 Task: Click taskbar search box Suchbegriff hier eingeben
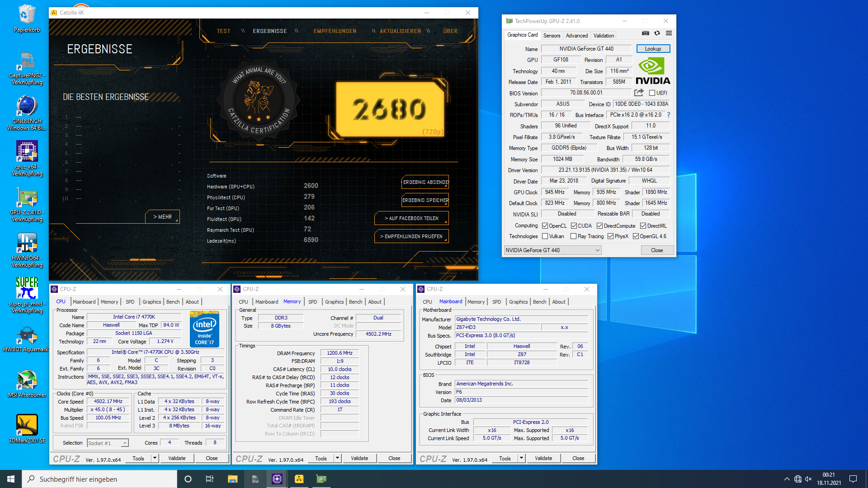[99, 479]
